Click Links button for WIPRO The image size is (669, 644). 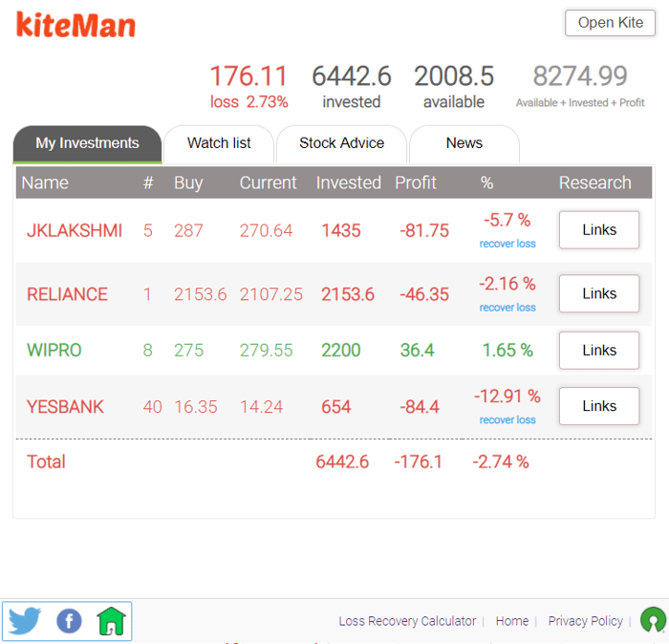[599, 350]
